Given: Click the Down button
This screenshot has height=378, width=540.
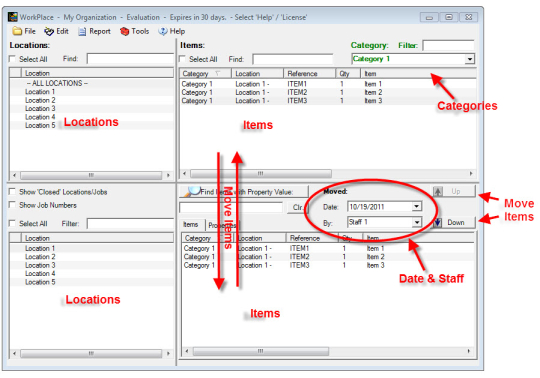Looking at the screenshot, I should (x=454, y=223).
